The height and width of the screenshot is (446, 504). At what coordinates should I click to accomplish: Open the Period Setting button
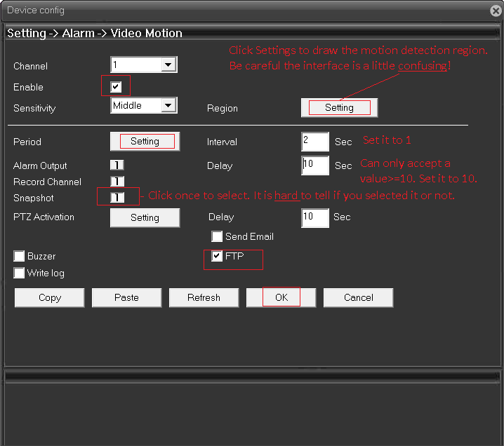[x=145, y=141]
